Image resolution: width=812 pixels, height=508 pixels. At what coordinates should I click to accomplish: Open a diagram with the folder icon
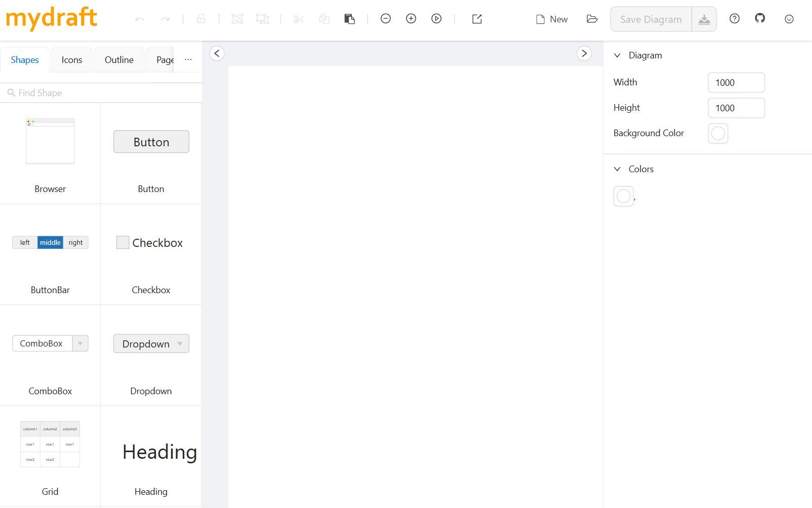coord(592,19)
